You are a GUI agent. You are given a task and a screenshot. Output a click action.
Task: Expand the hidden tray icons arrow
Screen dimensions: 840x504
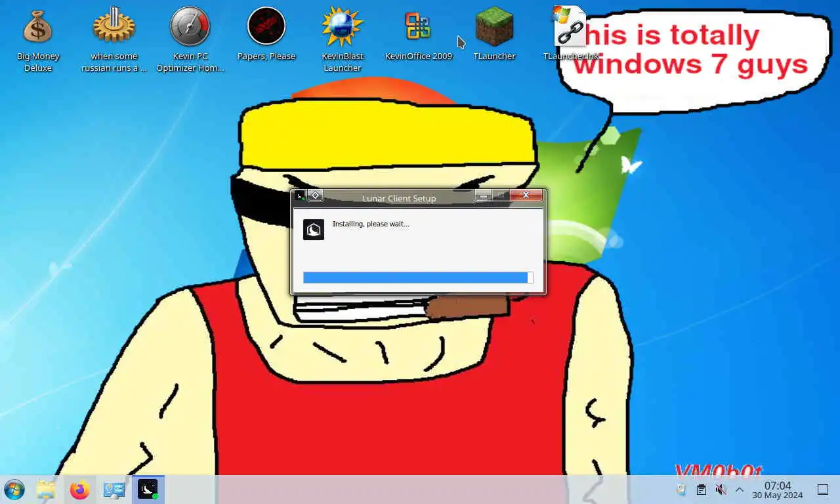pos(740,490)
